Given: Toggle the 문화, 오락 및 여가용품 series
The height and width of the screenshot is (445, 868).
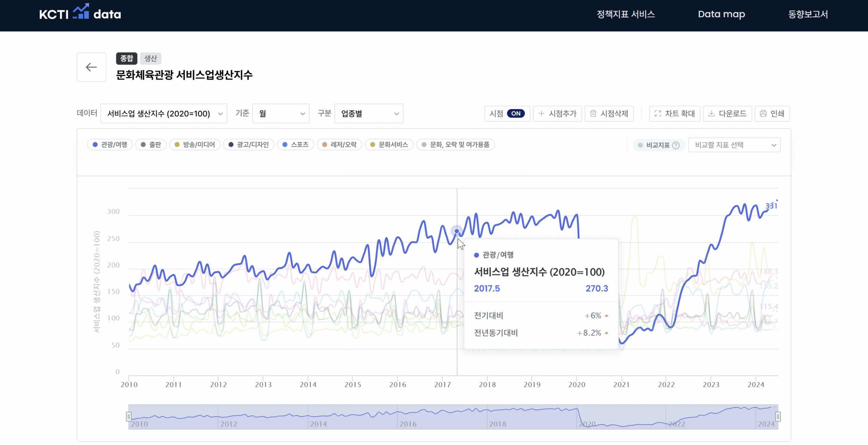Looking at the screenshot, I should (455, 145).
